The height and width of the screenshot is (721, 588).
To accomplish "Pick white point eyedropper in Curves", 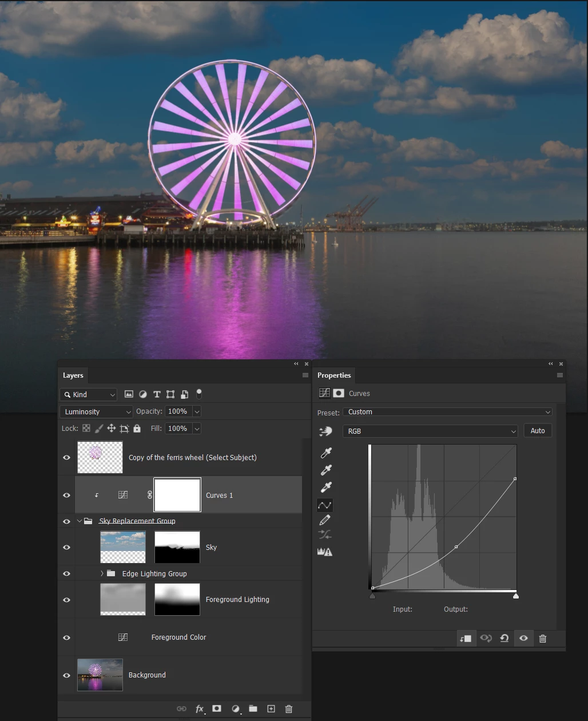I will click(x=325, y=488).
